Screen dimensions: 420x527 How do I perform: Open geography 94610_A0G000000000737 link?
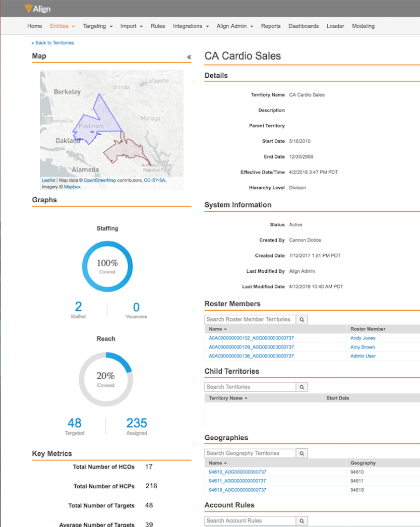[x=237, y=472]
